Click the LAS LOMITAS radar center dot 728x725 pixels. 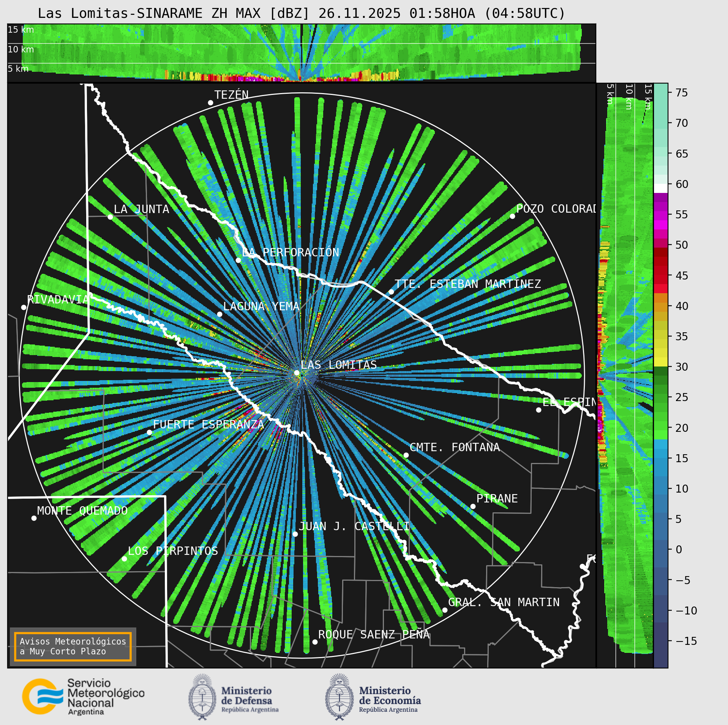click(x=297, y=373)
